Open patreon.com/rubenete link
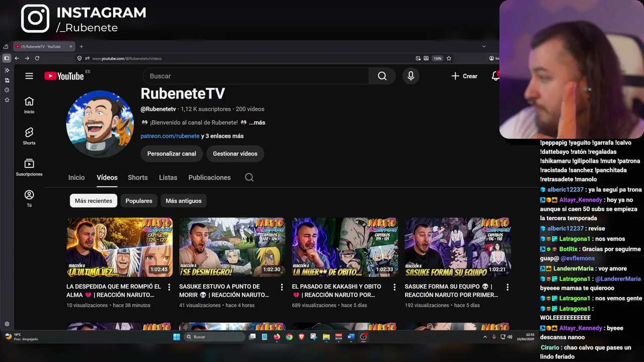The width and height of the screenshot is (644, 362). [170, 136]
